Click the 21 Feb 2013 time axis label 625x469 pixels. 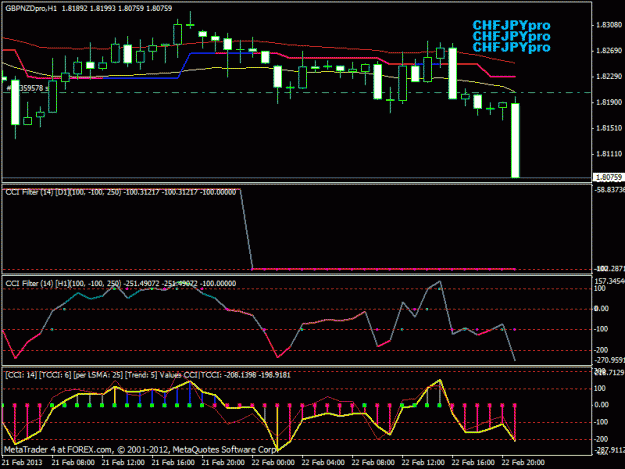tap(22, 462)
